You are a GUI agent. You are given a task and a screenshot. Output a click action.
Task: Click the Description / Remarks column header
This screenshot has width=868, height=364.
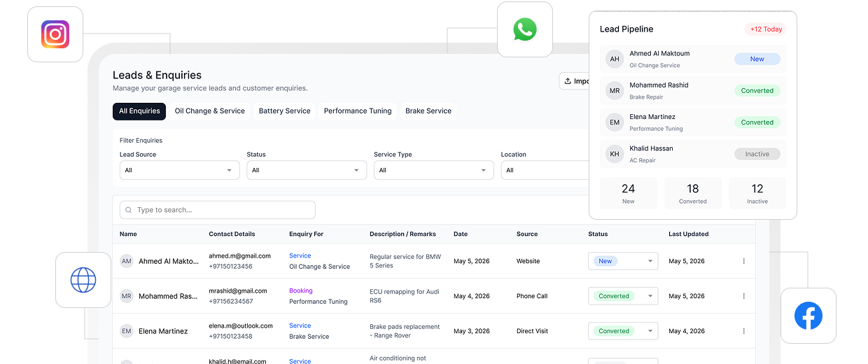coord(402,234)
